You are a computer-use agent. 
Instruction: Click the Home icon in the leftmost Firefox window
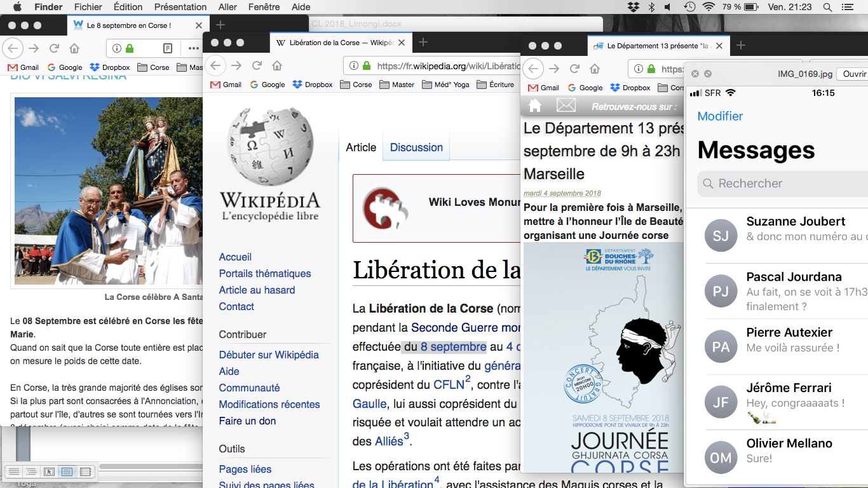point(74,48)
